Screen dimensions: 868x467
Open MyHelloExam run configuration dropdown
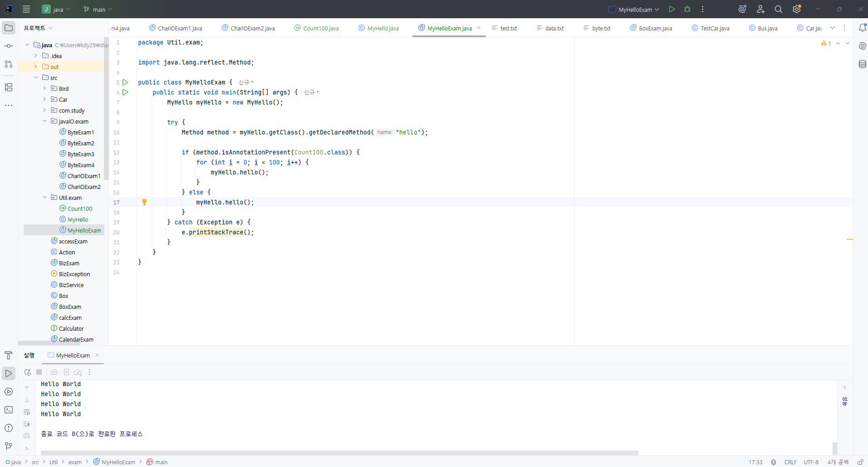coord(634,9)
